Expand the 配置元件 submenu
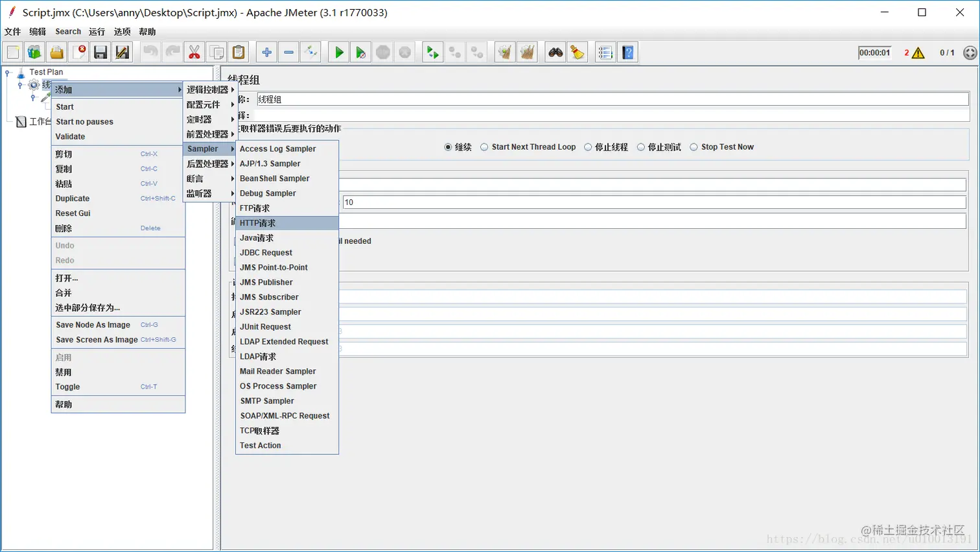 click(x=210, y=104)
